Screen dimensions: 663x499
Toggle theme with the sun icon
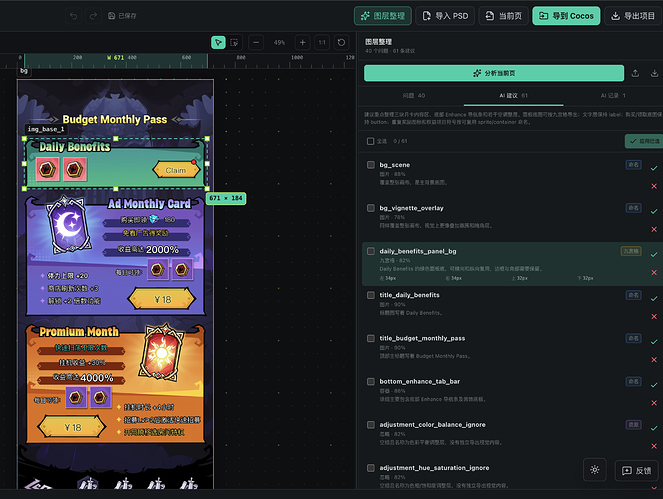(595, 470)
